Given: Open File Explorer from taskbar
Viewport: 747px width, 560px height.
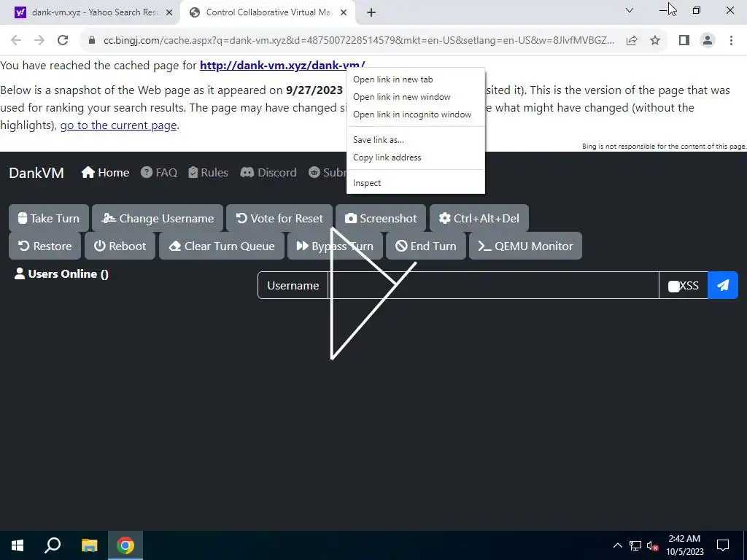Looking at the screenshot, I should (89, 545).
